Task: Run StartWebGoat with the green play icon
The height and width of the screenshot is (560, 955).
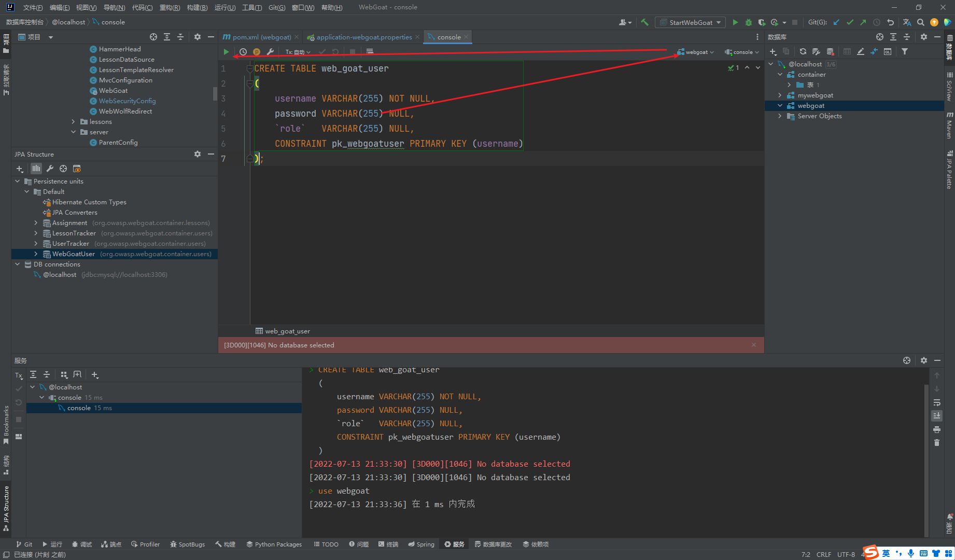Action: point(735,22)
